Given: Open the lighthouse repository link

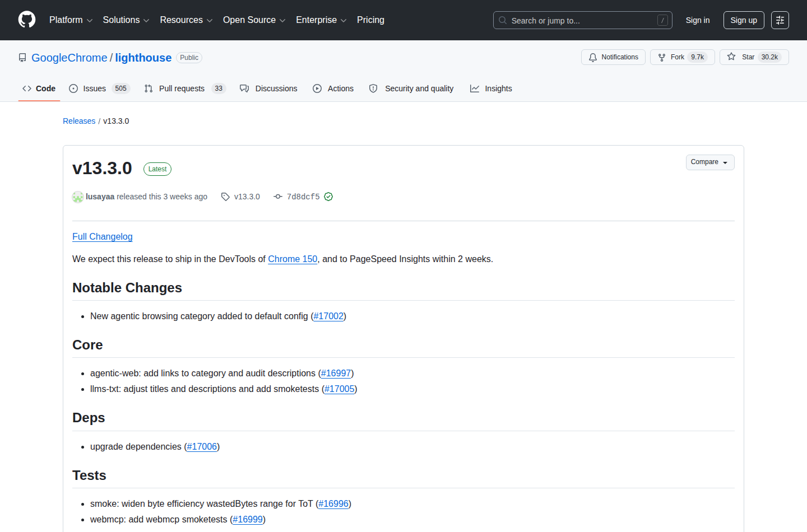Looking at the screenshot, I should (x=143, y=58).
